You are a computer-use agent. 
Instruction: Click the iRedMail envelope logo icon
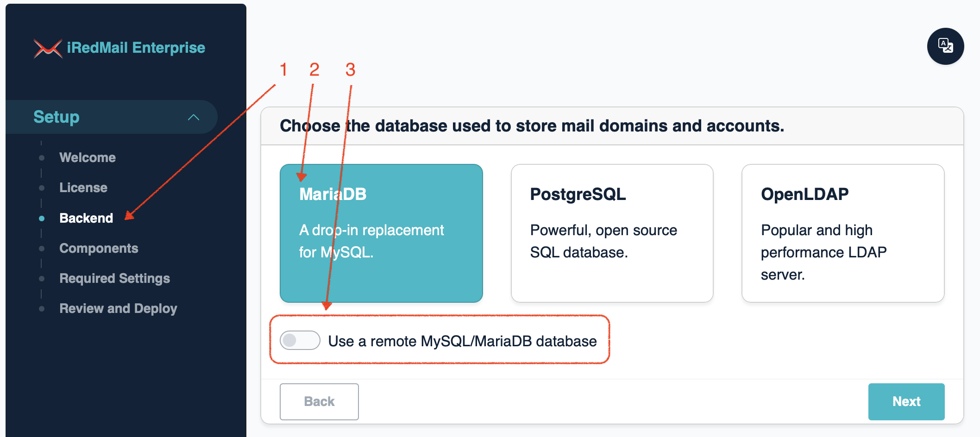tap(48, 48)
